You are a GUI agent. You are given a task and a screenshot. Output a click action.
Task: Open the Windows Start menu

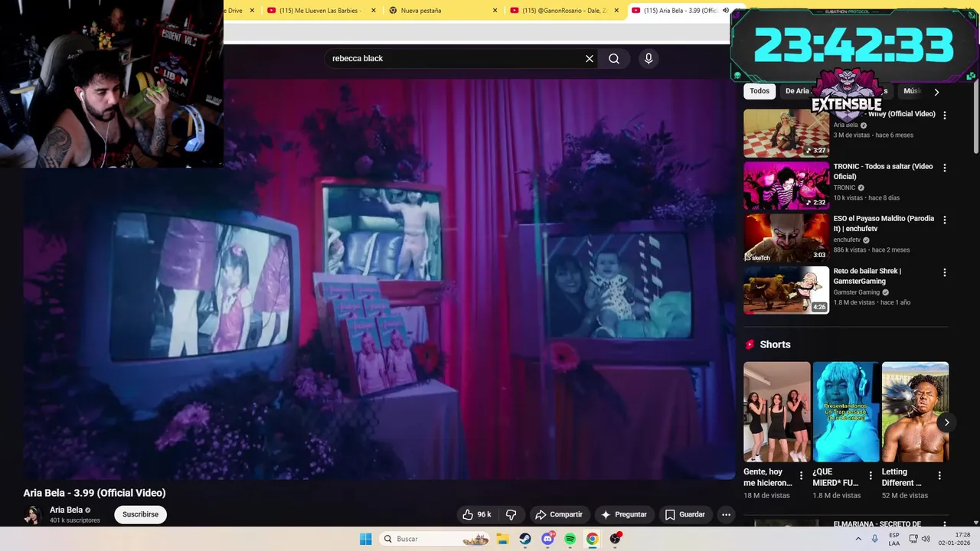tap(366, 539)
